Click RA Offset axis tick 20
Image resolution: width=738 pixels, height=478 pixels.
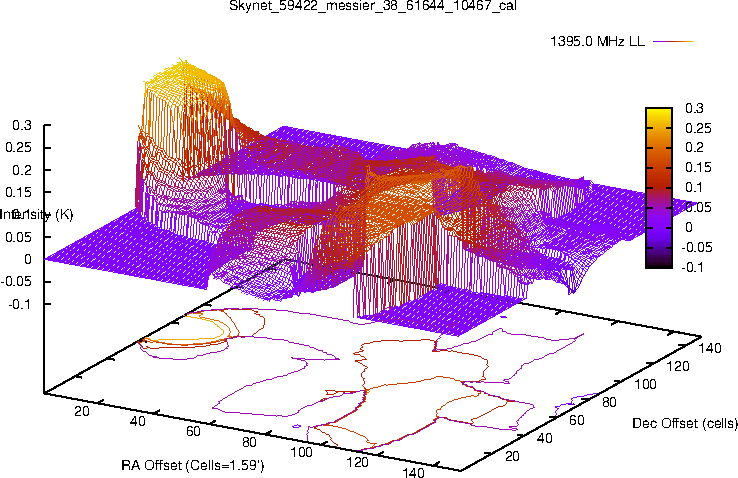[x=81, y=411]
